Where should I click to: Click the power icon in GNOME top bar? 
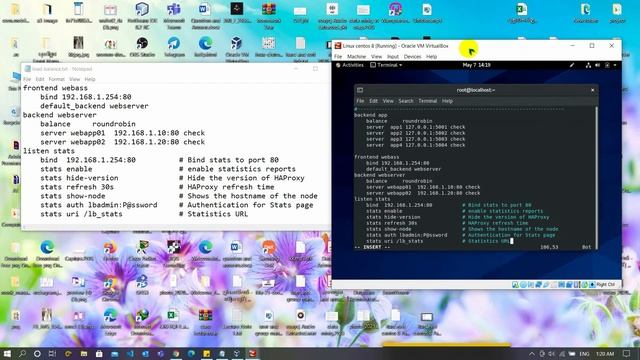pyautogui.click(x=607, y=65)
